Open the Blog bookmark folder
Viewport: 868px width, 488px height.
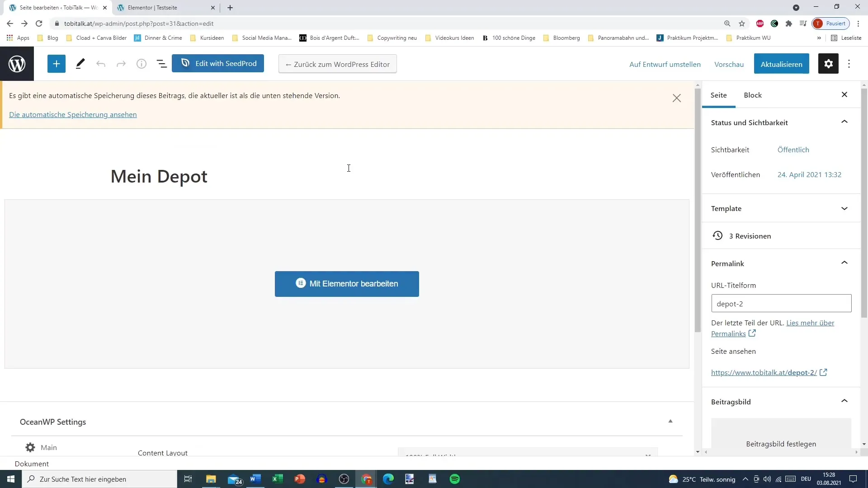(48, 38)
